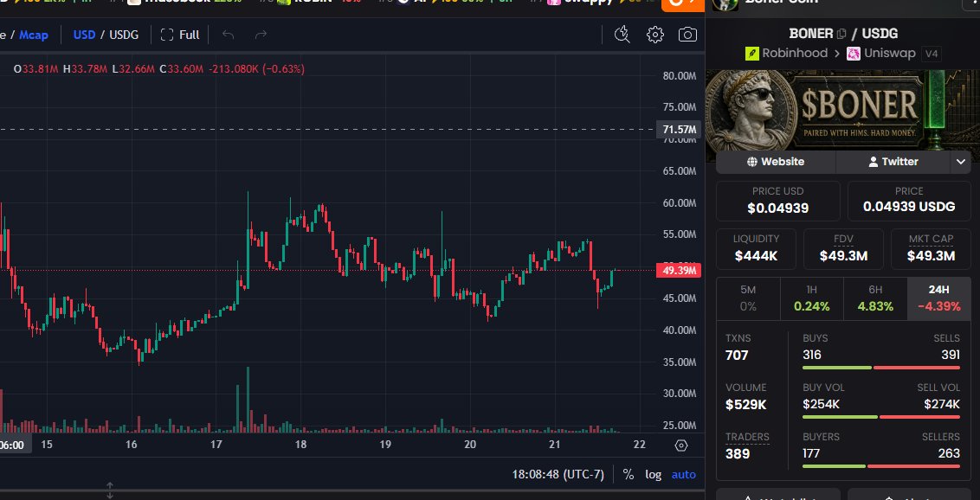Open chart settings gear in top toolbar

[655, 35]
